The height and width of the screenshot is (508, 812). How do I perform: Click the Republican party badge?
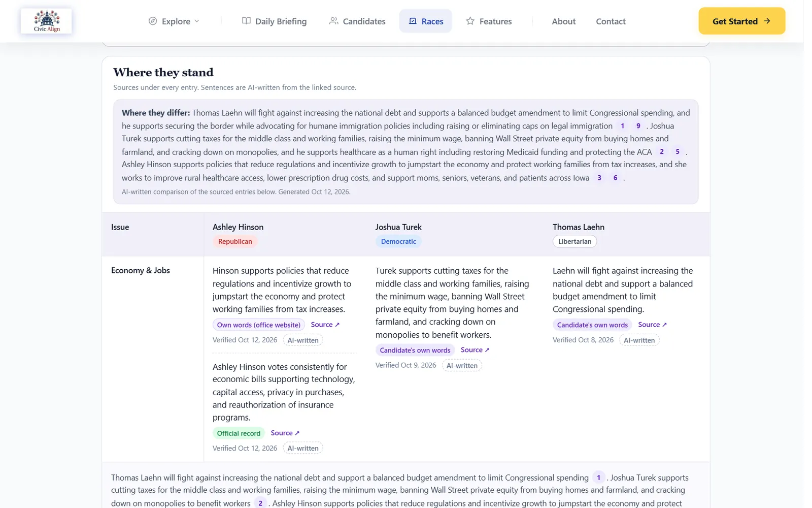pos(235,241)
